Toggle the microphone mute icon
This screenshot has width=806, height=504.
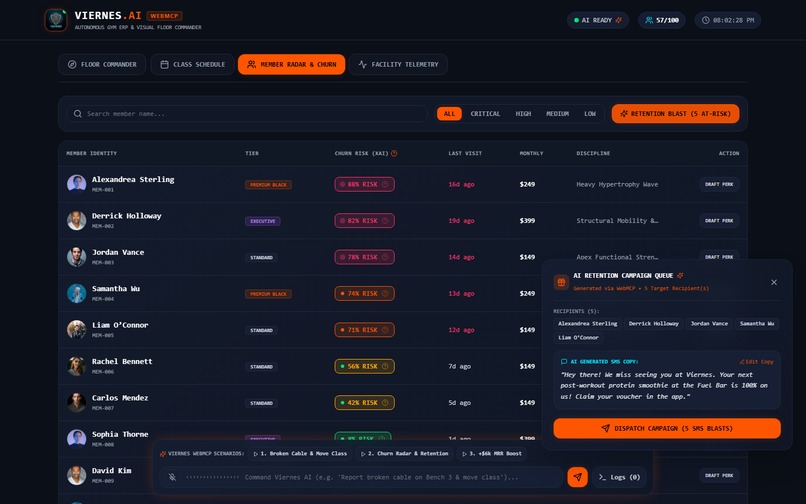point(172,477)
